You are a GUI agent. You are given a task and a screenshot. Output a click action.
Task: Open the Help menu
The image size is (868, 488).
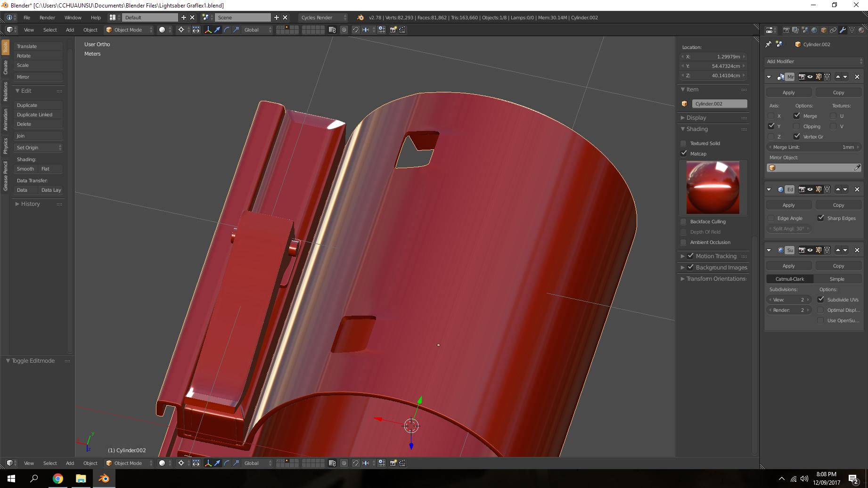(96, 17)
